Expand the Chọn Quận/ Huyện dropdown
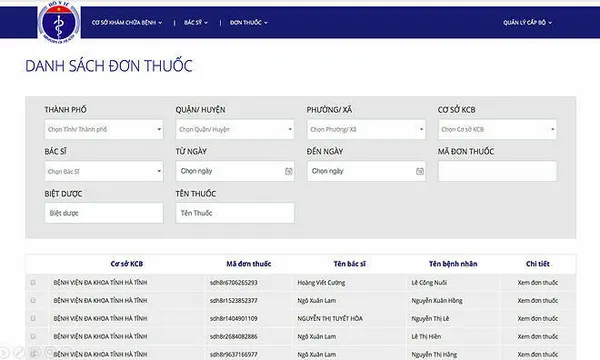Viewport: 600px width, 360px height. [235, 129]
